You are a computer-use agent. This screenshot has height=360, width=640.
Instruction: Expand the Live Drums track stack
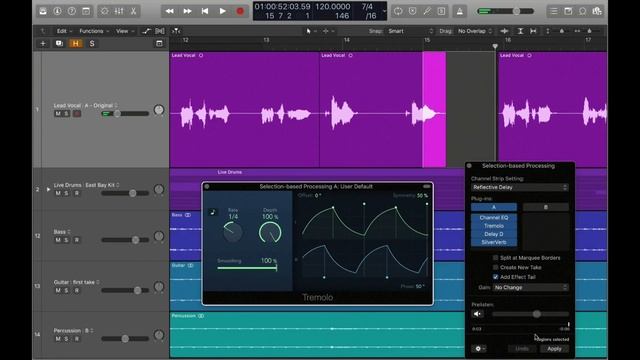coord(48,189)
